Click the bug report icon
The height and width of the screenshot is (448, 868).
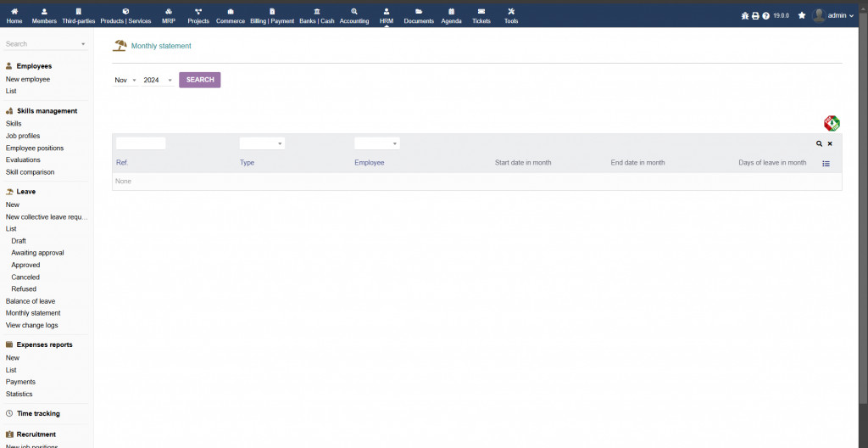[744, 16]
